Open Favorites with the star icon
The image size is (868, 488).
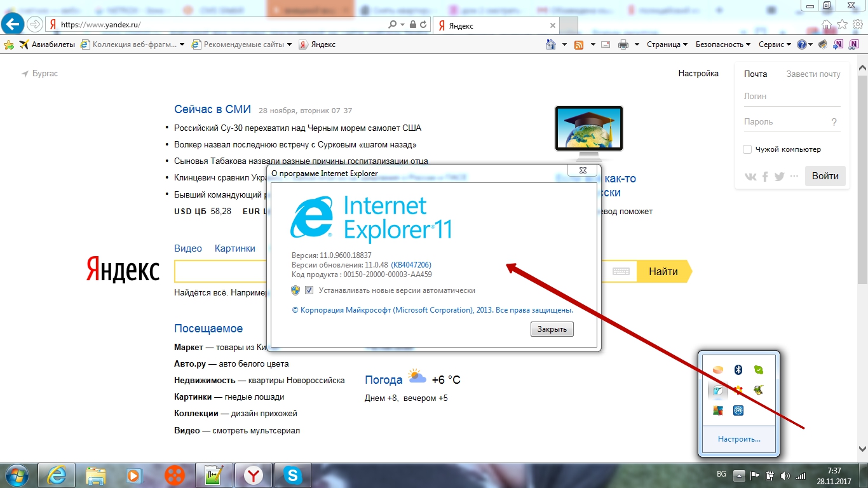(x=842, y=25)
